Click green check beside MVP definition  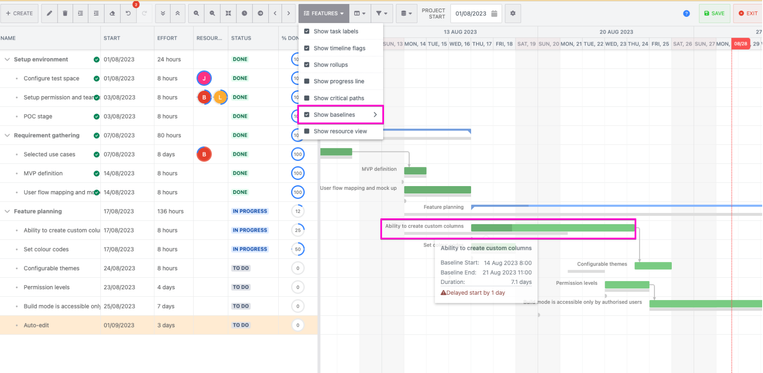click(96, 173)
